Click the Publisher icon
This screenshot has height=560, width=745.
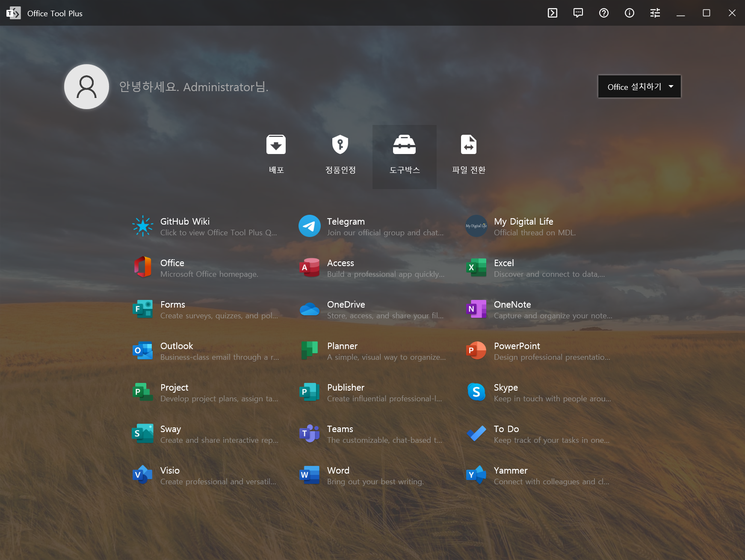310,392
